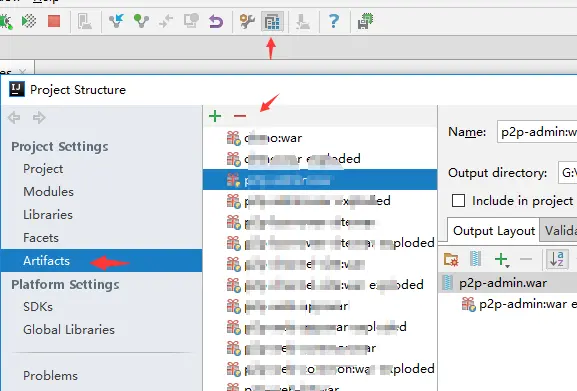Click the grayed build artifacts toolbar icon
The width and height of the screenshot is (577, 391).
click(x=85, y=21)
